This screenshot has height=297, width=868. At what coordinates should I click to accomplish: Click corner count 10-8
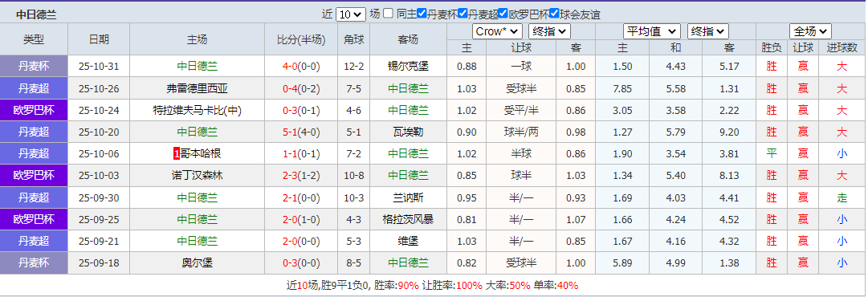click(x=354, y=175)
